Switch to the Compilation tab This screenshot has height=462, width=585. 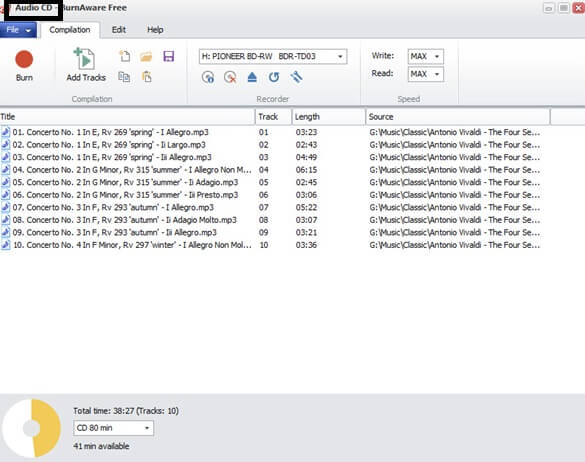tap(70, 30)
